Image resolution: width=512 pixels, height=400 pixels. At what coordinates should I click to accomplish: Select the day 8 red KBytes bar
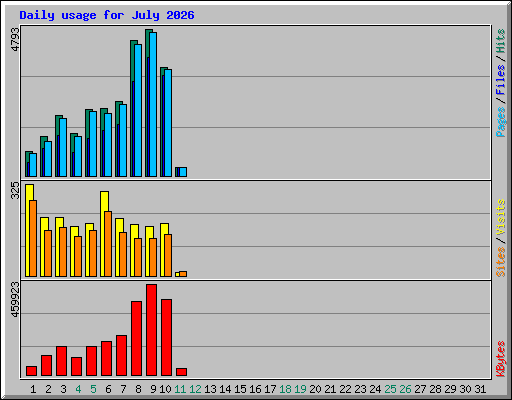pyautogui.click(x=136, y=339)
